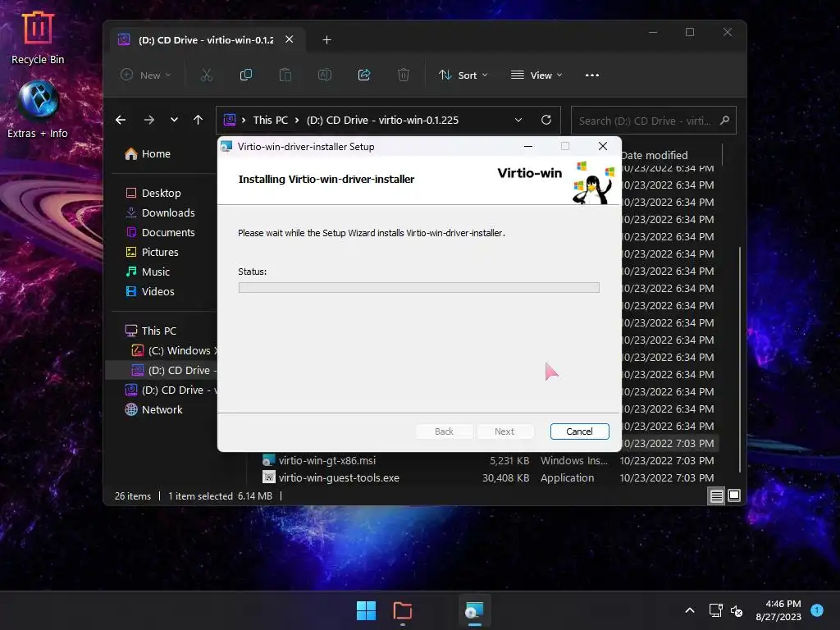Screen dimensions: 840x630
Task: Open recent locations chevron
Action: click(x=174, y=120)
